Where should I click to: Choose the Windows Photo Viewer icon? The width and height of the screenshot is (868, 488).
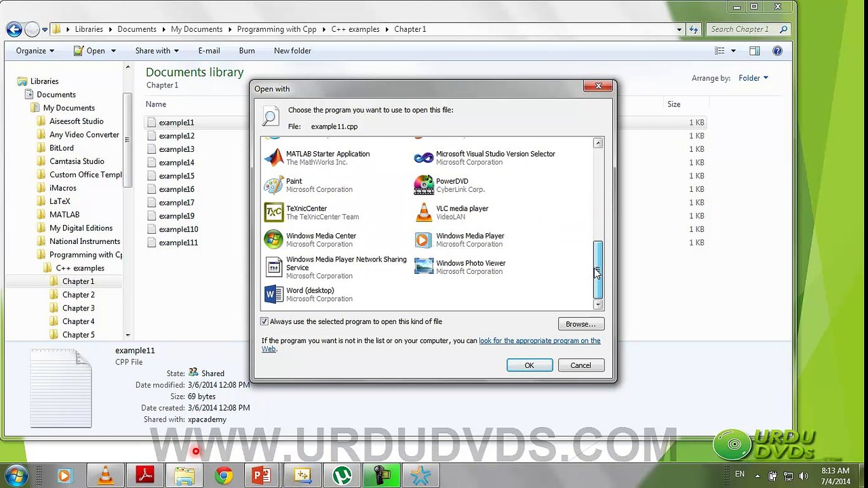tap(424, 266)
